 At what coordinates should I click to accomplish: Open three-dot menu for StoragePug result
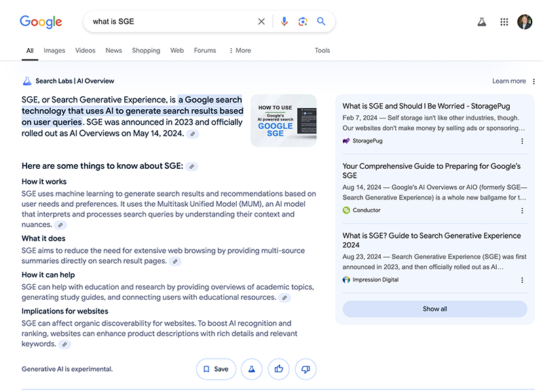[x=522, y=141]
